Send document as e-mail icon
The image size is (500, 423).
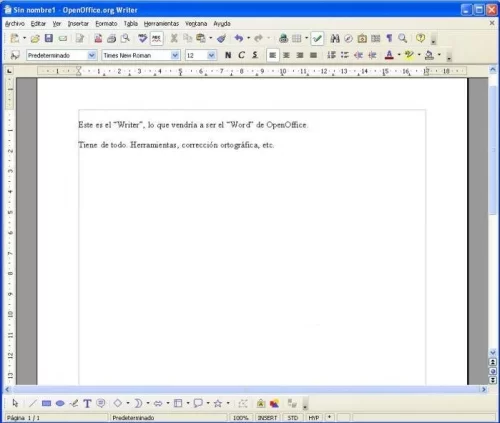click(63, 39)
